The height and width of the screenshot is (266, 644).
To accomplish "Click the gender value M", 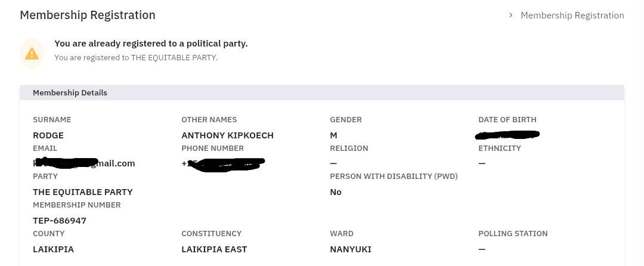I will tap(333, 135).
